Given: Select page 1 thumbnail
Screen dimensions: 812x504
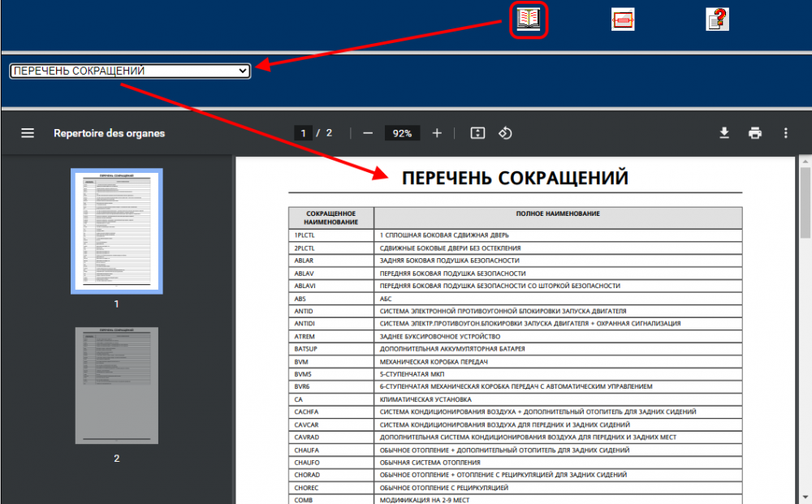Looking at the screenshot, I should (x=116, y=230).
